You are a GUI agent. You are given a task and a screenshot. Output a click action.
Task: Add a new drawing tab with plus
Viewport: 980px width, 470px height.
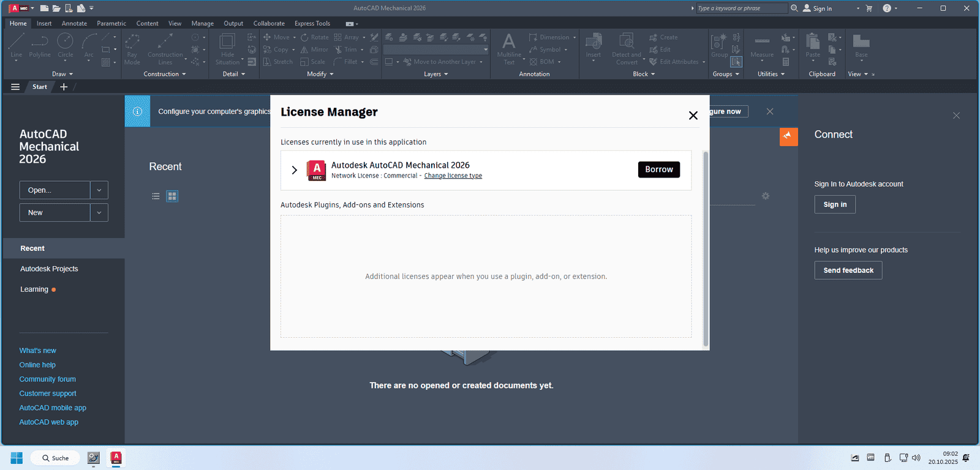click(x=64, y=87)
